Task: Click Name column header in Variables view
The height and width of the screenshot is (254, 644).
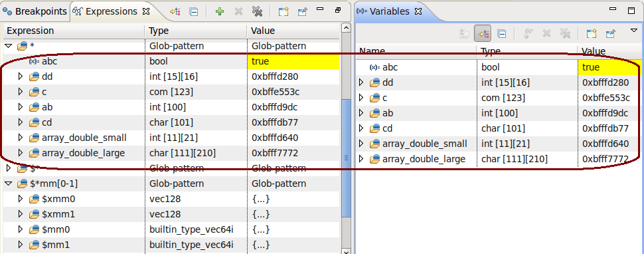Action: point(416,51)
